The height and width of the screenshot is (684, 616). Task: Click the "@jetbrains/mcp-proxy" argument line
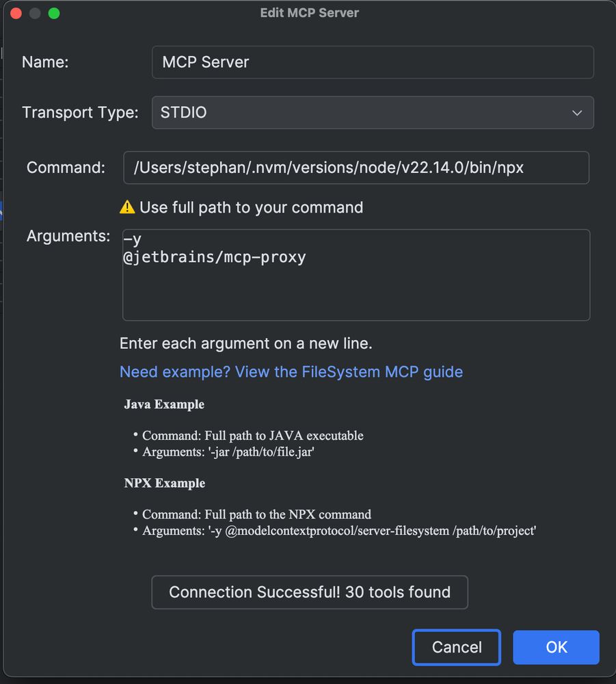tap(215, 257)
